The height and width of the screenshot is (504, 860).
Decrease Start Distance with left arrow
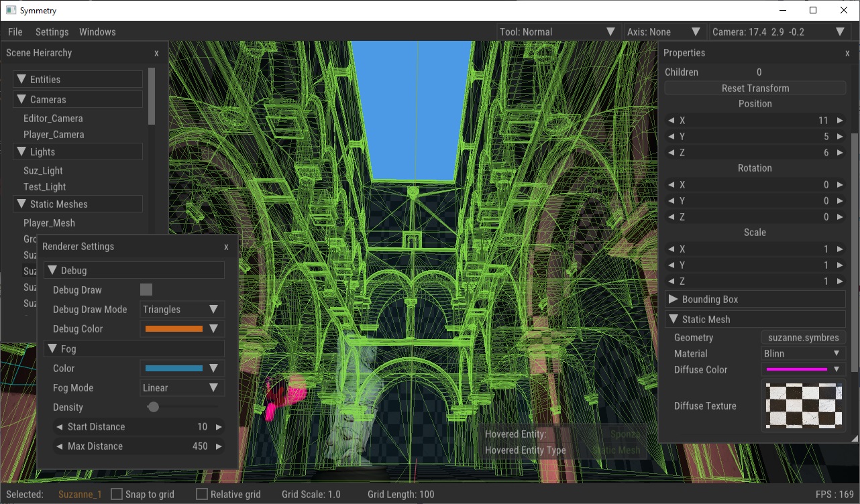(x=59, y=426)
